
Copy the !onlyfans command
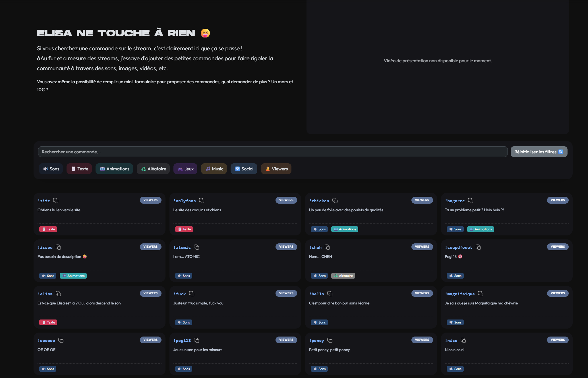tap(202, 201)
